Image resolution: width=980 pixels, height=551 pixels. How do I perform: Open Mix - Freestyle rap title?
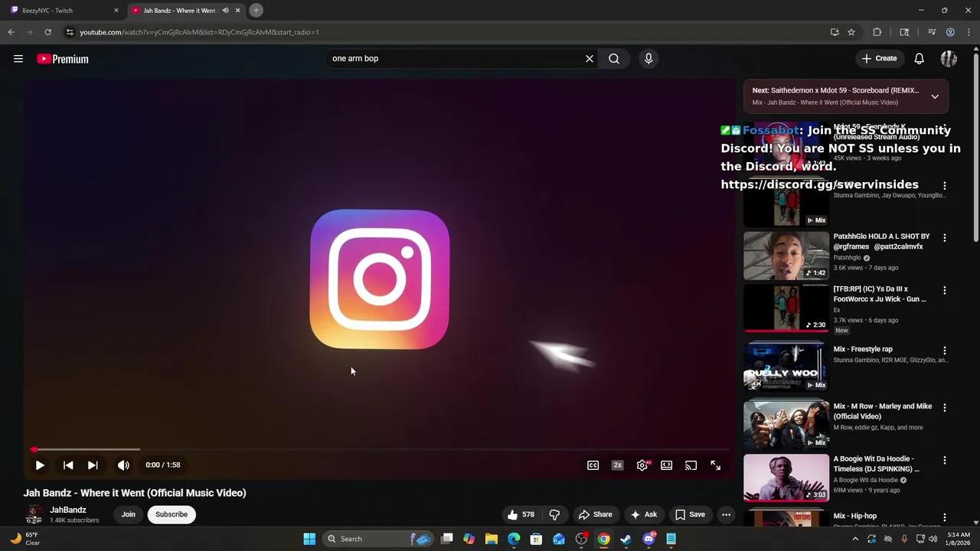(x=863, y=349)
